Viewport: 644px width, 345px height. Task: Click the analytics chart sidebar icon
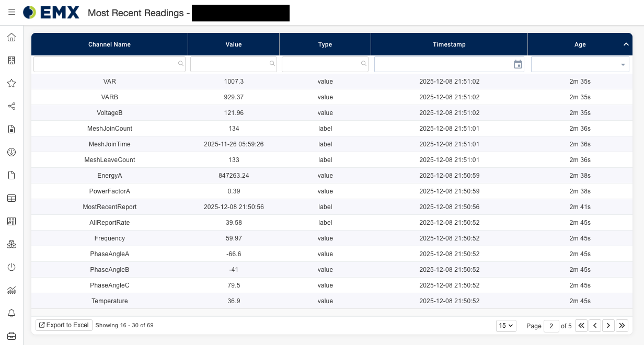pyautogui.click(x=11, y=290)
